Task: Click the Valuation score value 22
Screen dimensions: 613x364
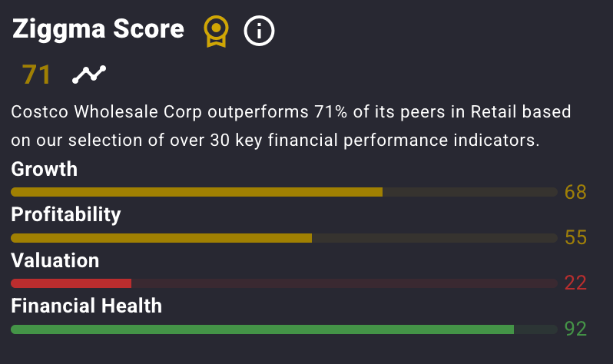Action: (575, 283)
